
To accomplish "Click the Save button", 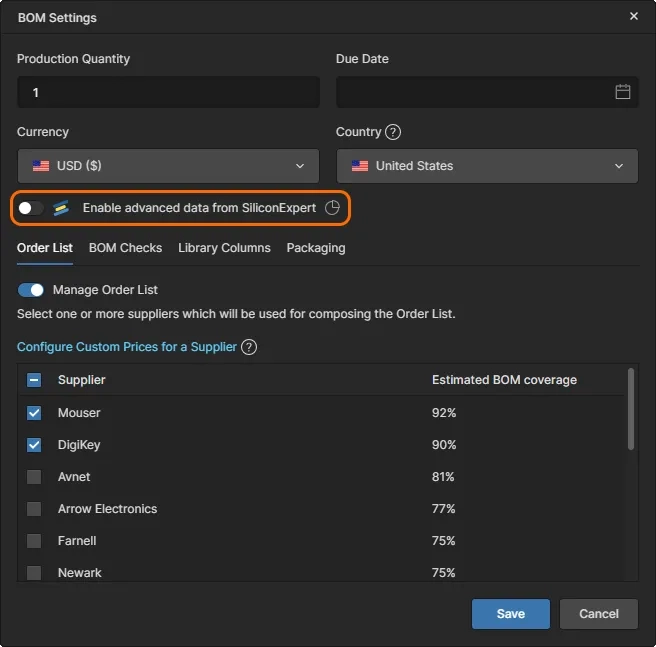I will 511,614.
